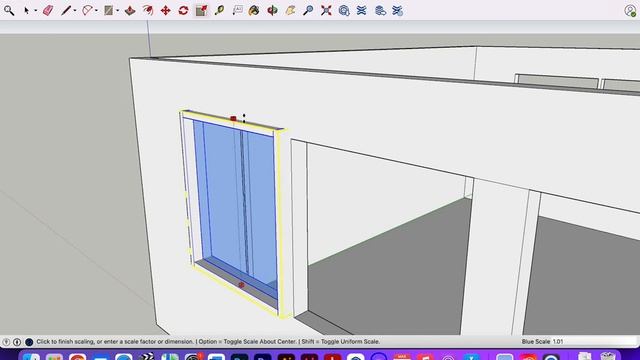640x360 pixels.
Task: Expand the Arc tool dropdown arrow
Action: [96, 11]
